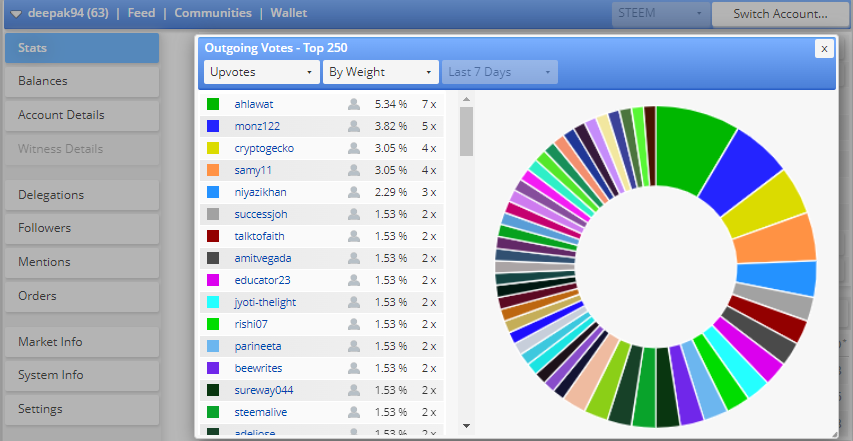Click the person icon in educator23 row
Image resolution: width=853 pixels, height=441 pixels.
pos(354,280)
